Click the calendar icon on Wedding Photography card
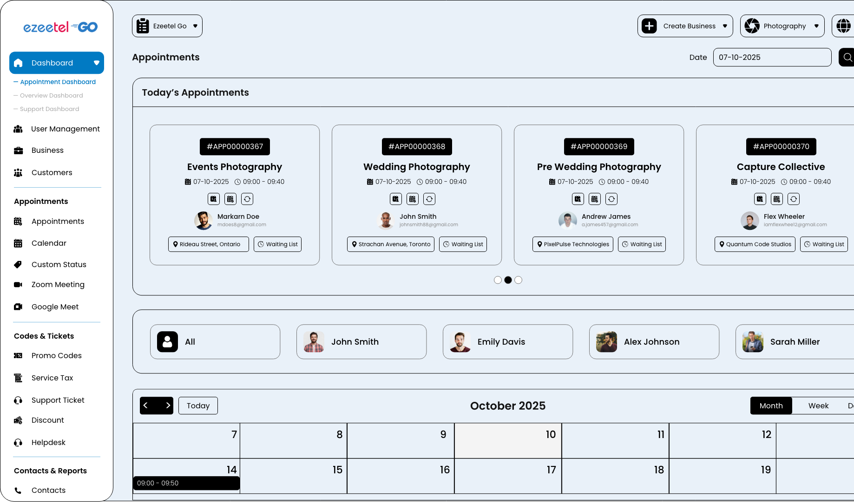The height and width of the screenshot is (504, 854). (412, 199)
